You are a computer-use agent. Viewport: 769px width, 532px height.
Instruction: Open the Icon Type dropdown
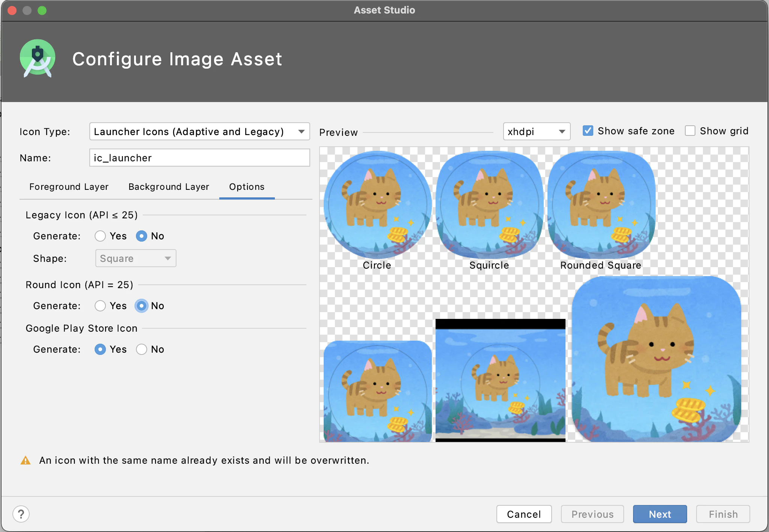click(x=199, y=131)
